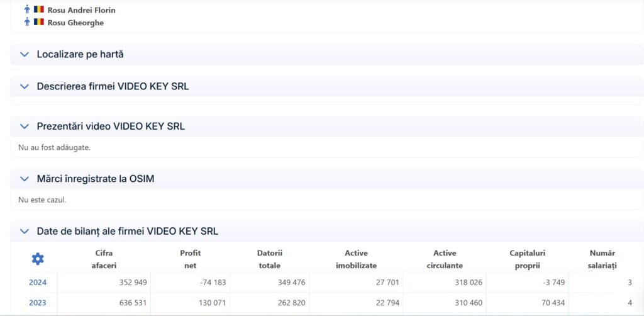Screen dimensions: 644x316
Task: Click person icon beside Rosu Gheorghe
Action: pos(27,22)
